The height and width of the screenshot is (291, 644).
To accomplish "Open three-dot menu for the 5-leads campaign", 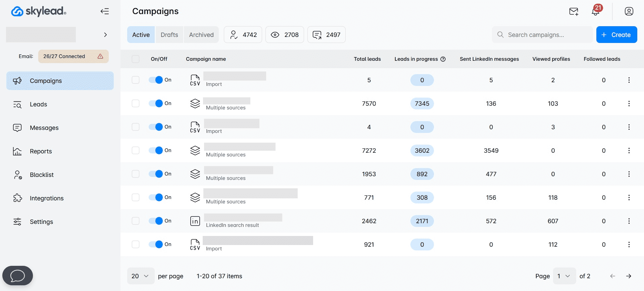I will [629, 80].
